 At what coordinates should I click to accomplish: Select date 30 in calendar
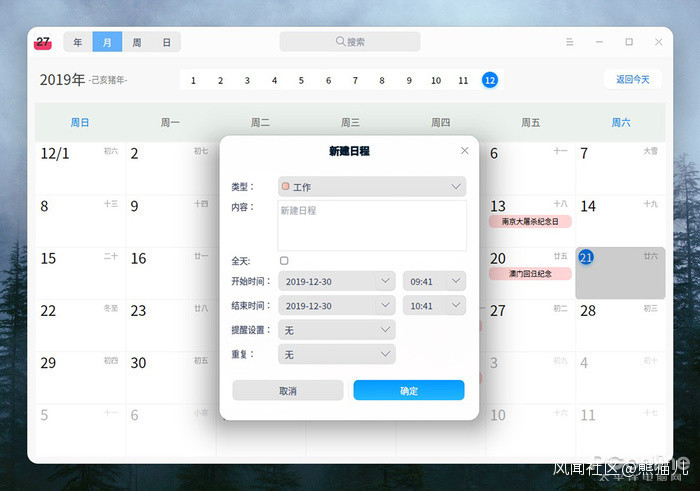pos(171,378)
